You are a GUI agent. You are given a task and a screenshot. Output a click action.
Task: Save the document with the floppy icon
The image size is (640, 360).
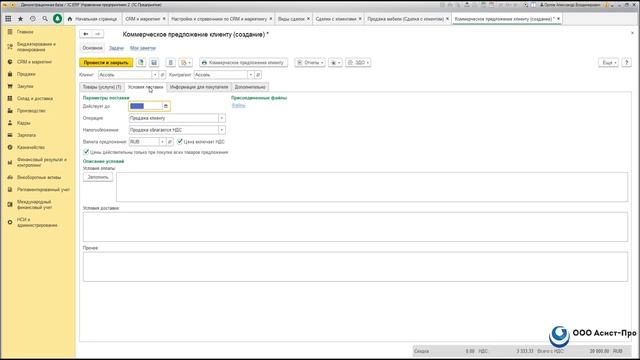pyautogui.click(x=154, y=62)
